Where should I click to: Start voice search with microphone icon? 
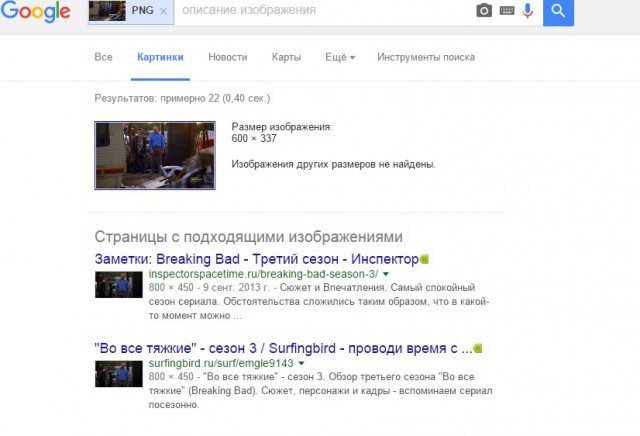click(528, 11)
